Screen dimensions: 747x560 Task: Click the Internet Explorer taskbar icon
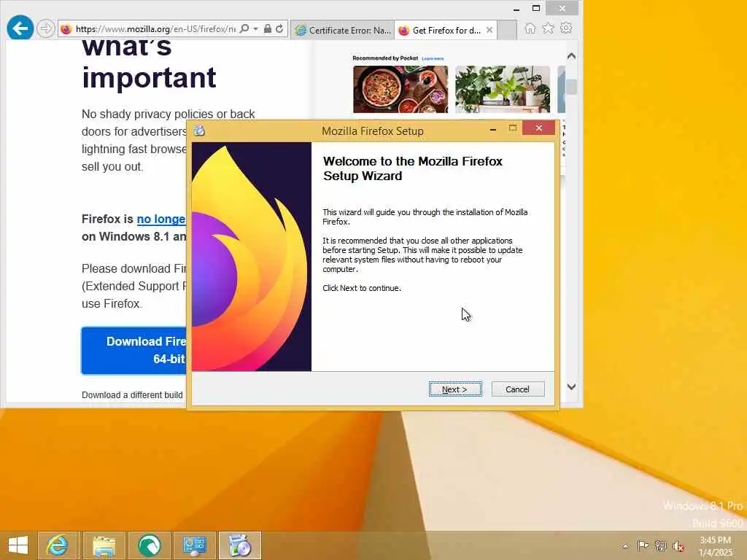[57, 545]
